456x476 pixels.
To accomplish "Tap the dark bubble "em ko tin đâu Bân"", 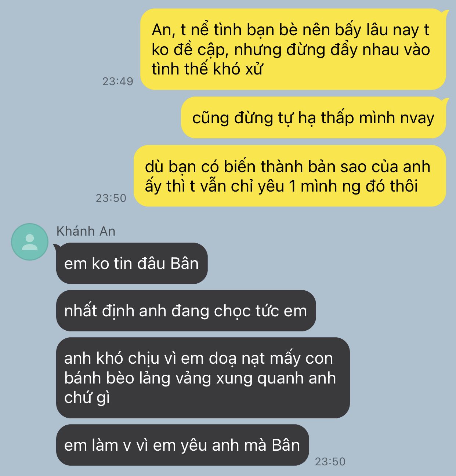I will click(132, 263).
